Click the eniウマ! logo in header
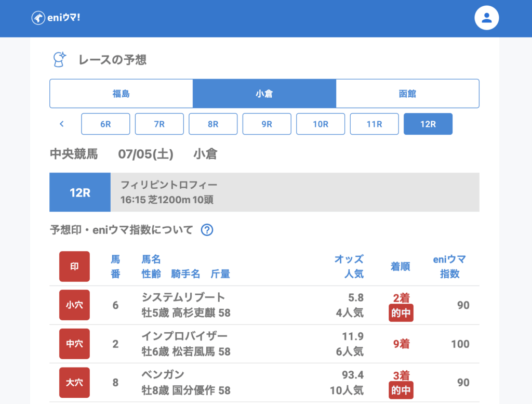Image resolution: width=532 pixels, height=404 pixels. [x=56, y=18]
